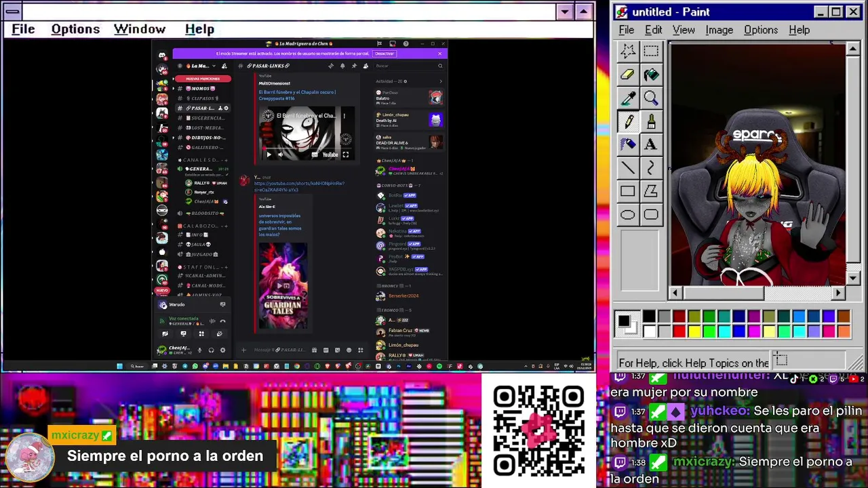
Task: Pick the Eraser tool in Paint
Action: coord(628,75)
